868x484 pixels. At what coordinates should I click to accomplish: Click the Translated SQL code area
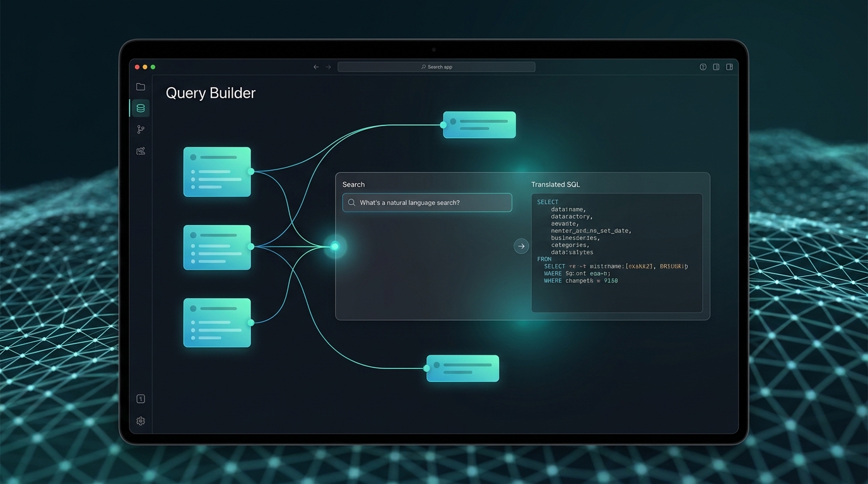point(617,253)
